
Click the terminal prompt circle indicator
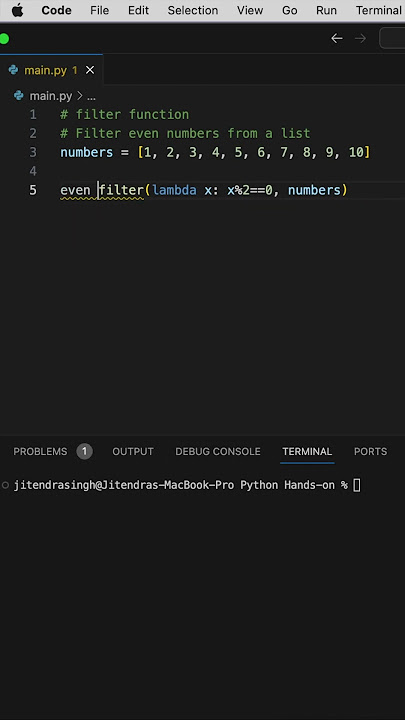(5, 485)
